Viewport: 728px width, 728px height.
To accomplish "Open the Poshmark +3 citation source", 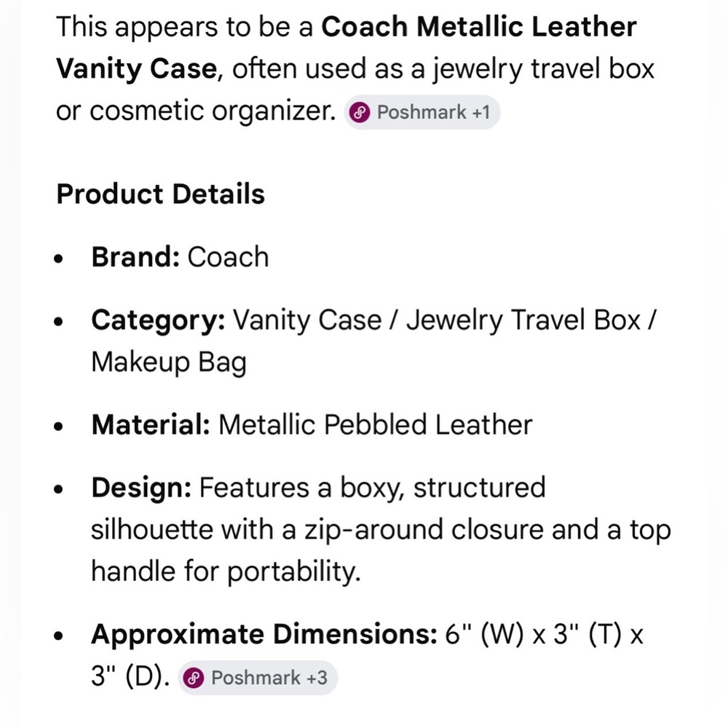I will tap(258, 678).
